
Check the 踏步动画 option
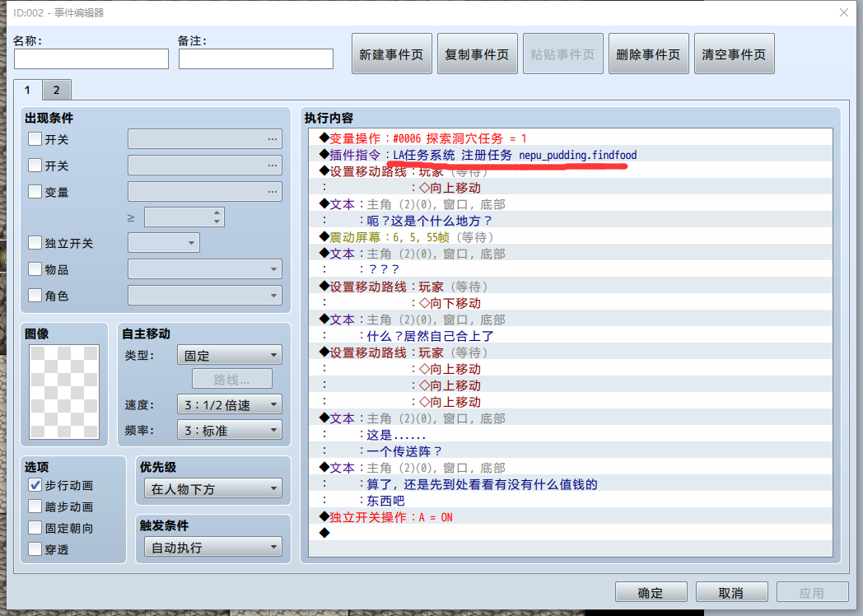tap(35, 506)
